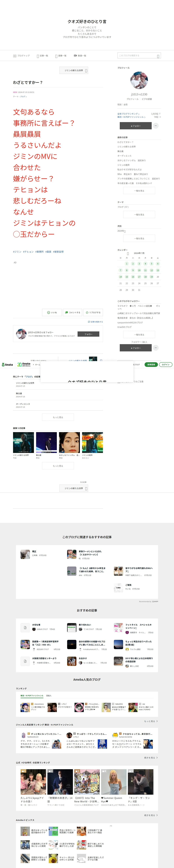Open the おかしなファンダム image thumbnail
174x868 pixels.
70,442
